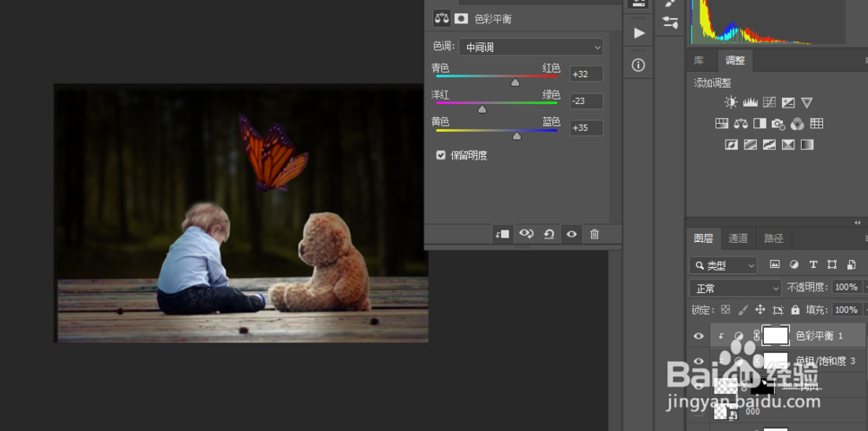The height and width of the screenshot is (431, 868).
Task: Lock artboard auto-nesting
Action: click(779, 310)
